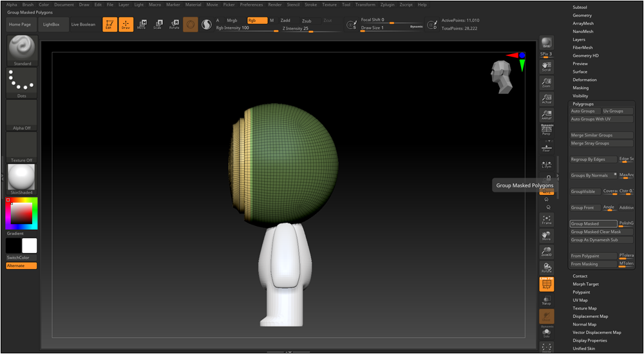Image resolution: width=644 pixels, height=354 pixels.
Task: Click the Rotate transform icon
Action: click(x=174, y=24)
